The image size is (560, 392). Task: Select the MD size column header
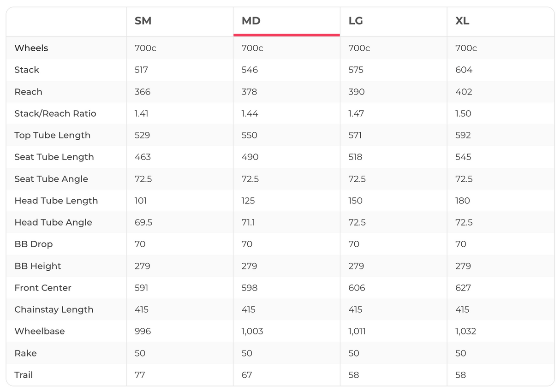[251, 21]
